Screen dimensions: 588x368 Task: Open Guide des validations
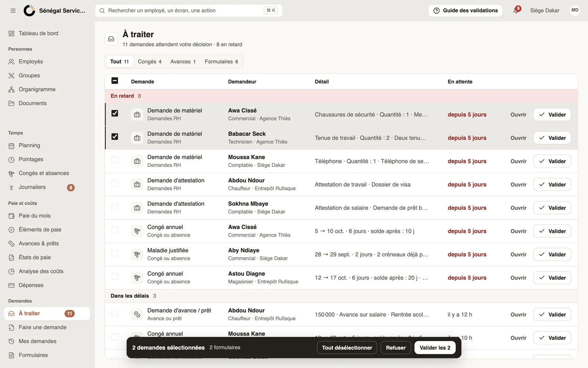click(x=465, y=11)
